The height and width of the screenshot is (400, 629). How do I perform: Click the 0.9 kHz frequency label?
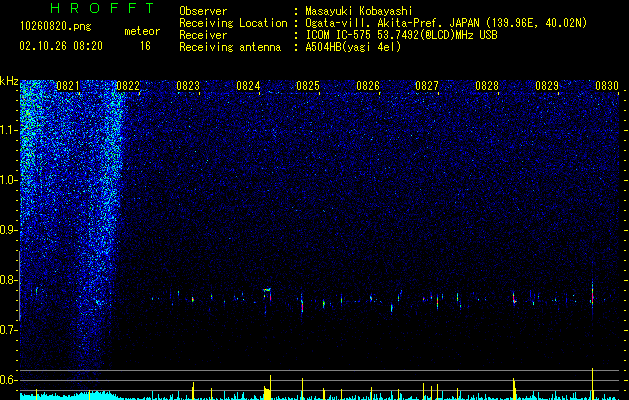(x=9, y=230)
